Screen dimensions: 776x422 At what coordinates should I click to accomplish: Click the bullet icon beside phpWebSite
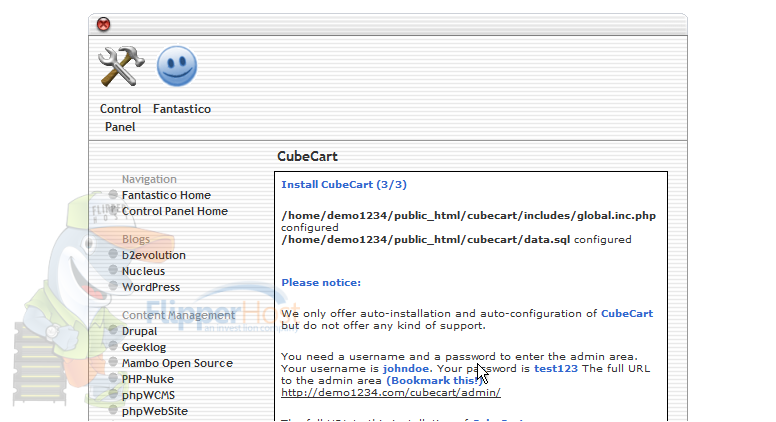pos(113,410)
